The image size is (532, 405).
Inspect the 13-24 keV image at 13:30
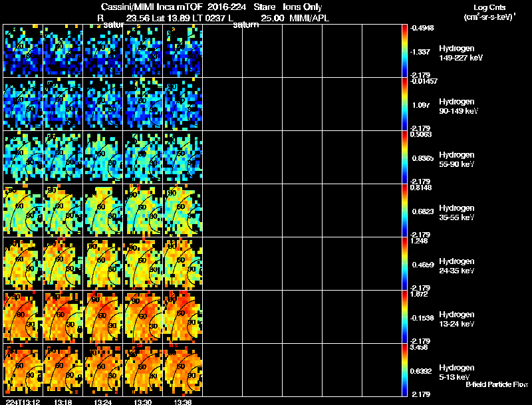point(143,317)
